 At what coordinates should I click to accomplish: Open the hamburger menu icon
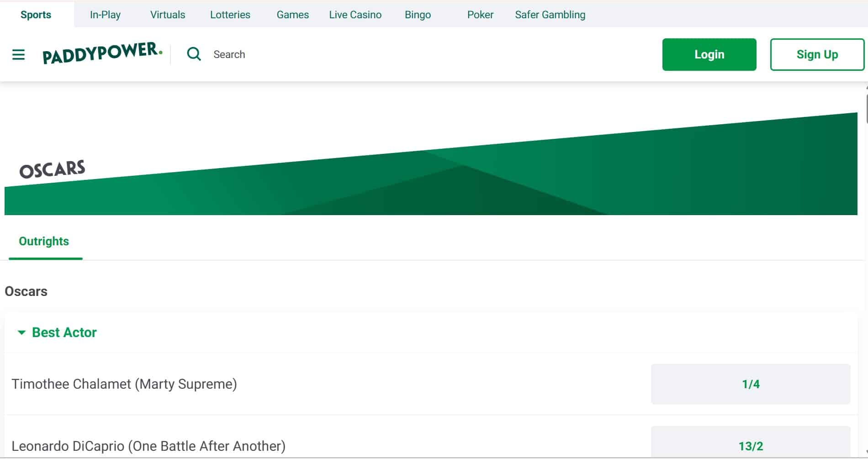click(x=18, y=55)
